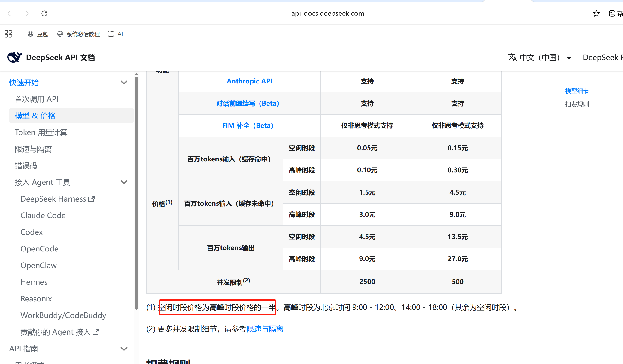Open FIM 补全（Beta）link

pos(248,125)
